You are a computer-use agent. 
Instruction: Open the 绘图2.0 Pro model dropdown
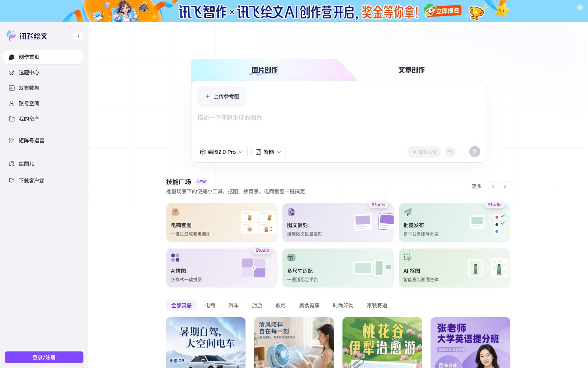222,152
